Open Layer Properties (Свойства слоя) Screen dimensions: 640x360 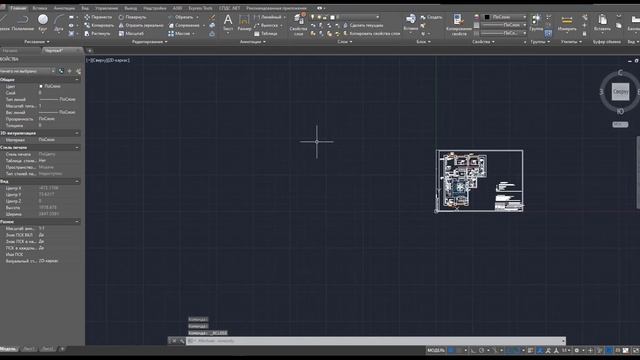(298, 24)
